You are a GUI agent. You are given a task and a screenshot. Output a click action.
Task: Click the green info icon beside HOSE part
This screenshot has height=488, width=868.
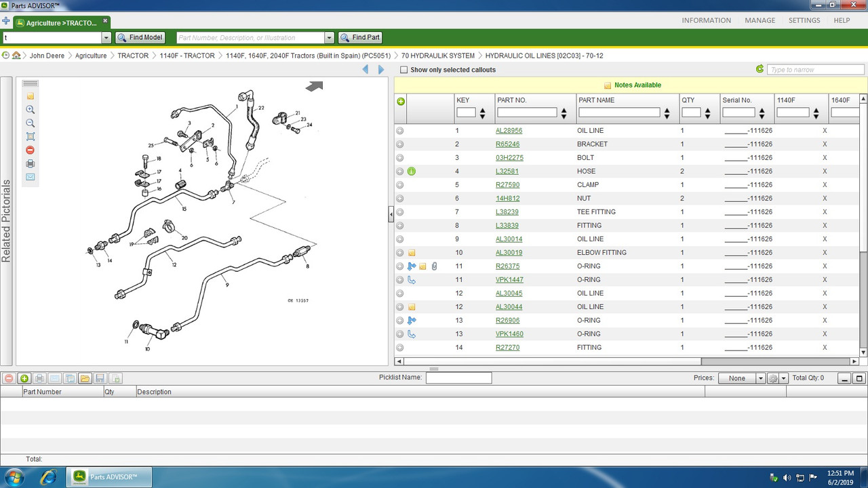click(x=412, y=171)
